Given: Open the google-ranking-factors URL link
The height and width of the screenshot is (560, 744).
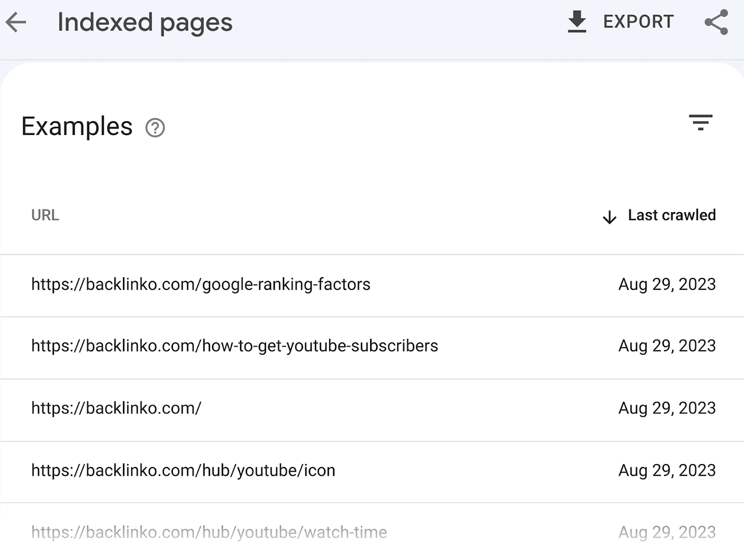Looking at the screenshot, I should point(200,284).
